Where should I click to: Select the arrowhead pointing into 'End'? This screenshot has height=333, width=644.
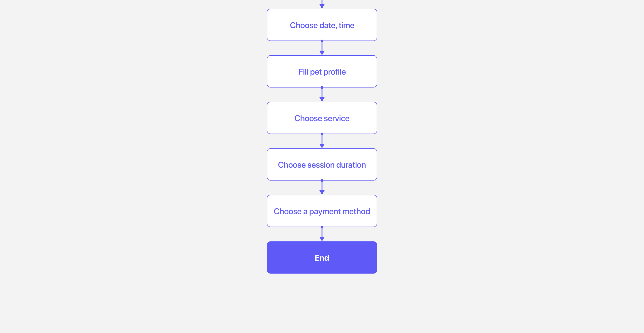pyautogui.click(x=322, y=239)
